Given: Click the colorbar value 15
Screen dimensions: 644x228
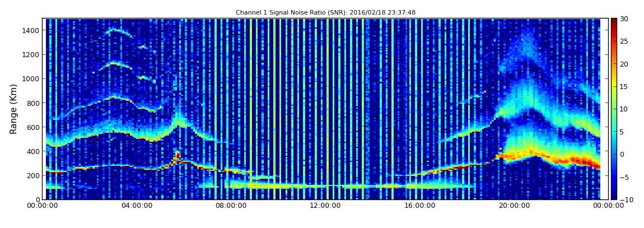Looking at the screenshot, I should [624, 87].
